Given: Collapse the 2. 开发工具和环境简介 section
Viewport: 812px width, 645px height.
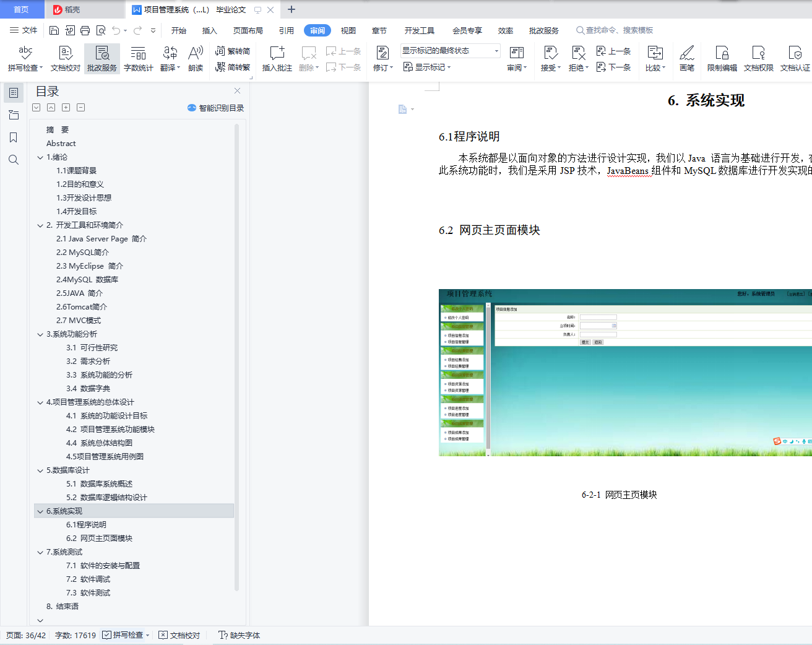Looking at the screenshot, I should click(40, 225).
